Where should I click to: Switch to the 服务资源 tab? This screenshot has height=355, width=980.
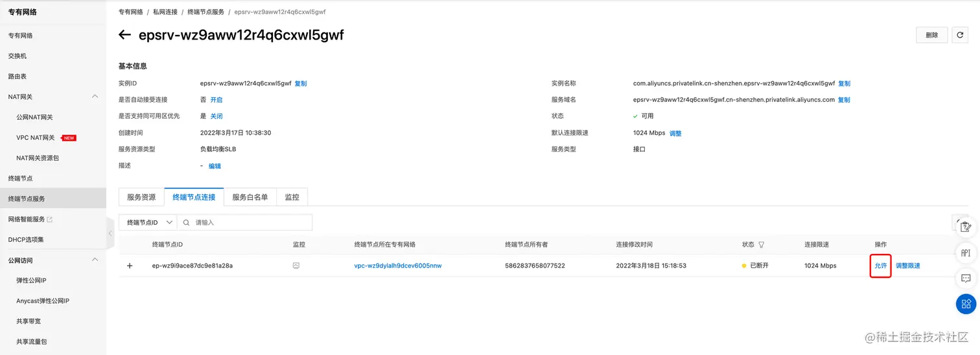(141, 197)
